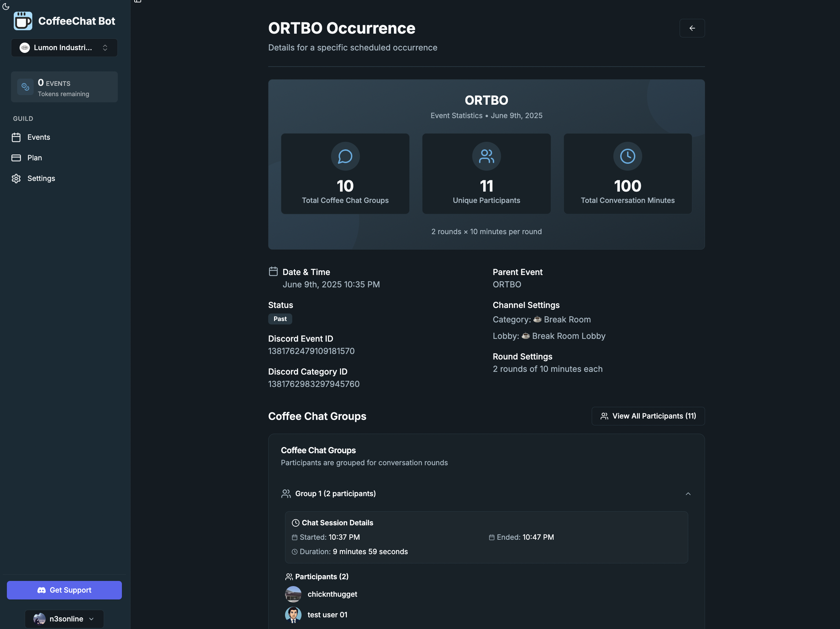Click Discord Category ID 1381762983297945760

coord(314,384)
